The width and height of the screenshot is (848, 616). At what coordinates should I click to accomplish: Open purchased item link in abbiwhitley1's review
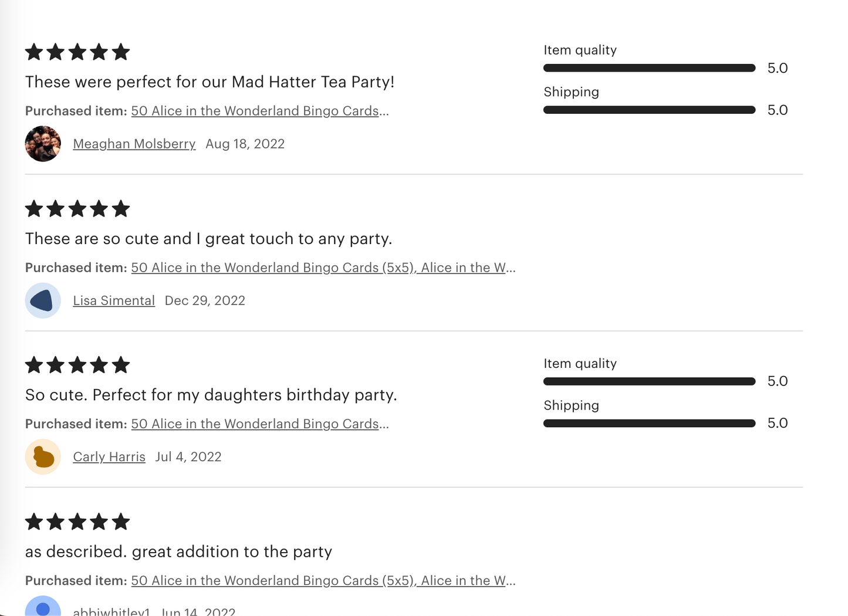(x=323, y=580)
